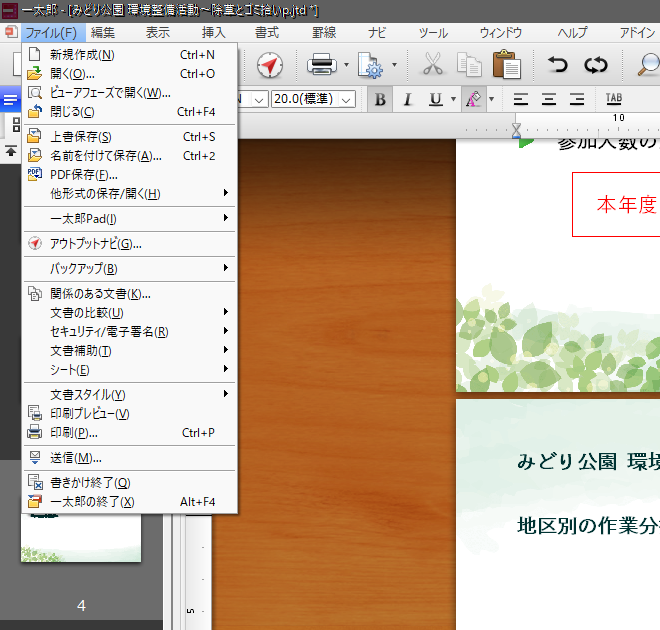Open the 罫線 menu
660x630 pixels.
click(x=324, y=32)
